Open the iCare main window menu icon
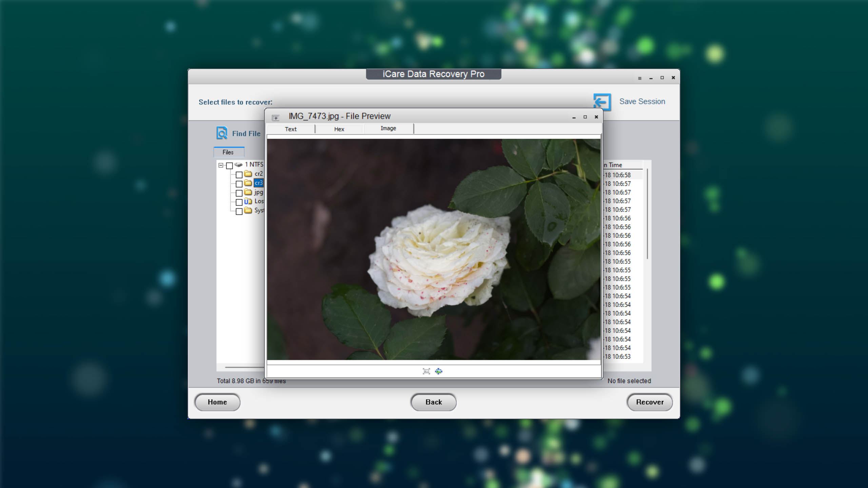 pyautogui.click(x=640, y=78)
